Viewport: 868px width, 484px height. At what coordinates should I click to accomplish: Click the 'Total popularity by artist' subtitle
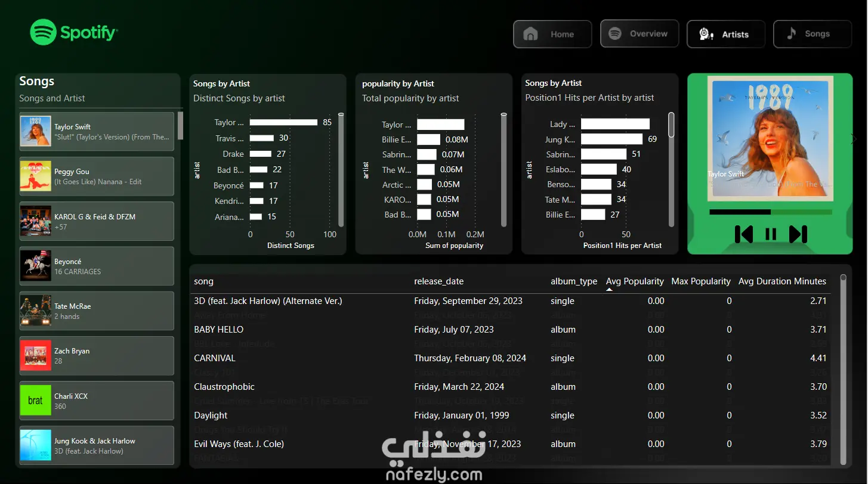pyautogui.click(x=410, y=98)
